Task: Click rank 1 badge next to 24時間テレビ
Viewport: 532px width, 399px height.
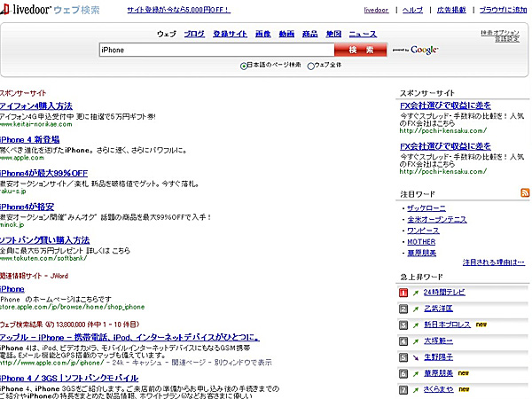Action: tap(403, 293)
